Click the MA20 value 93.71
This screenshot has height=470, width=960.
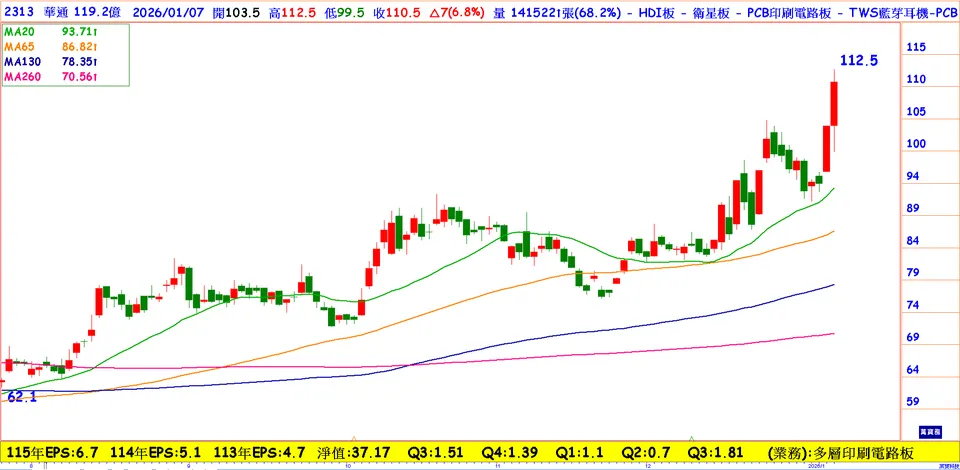coord(81,32)
